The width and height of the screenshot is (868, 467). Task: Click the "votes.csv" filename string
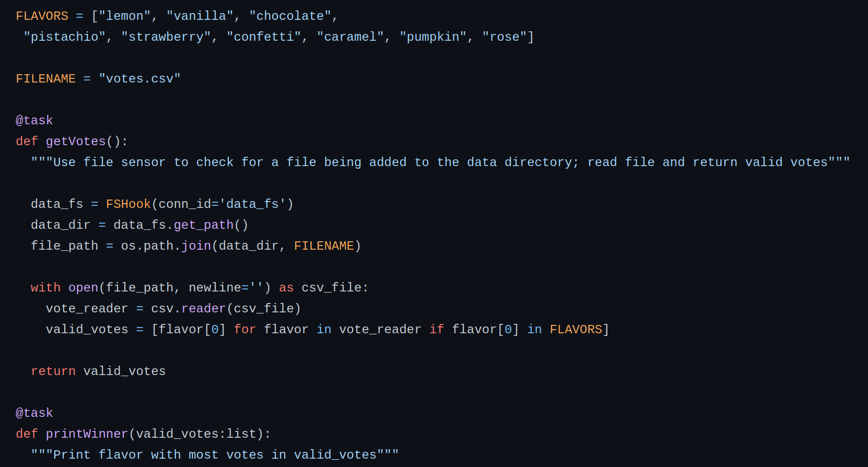coord(139,79)
